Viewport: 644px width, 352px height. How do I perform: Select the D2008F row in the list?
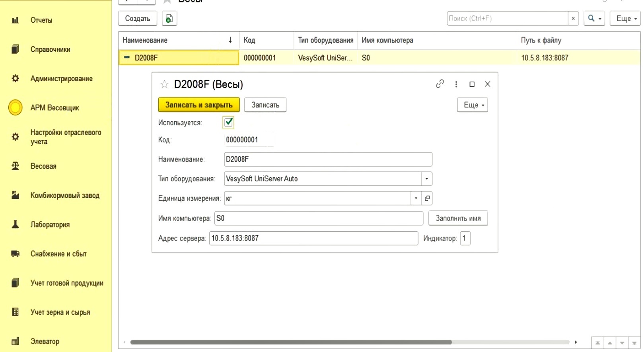point(379,58)
